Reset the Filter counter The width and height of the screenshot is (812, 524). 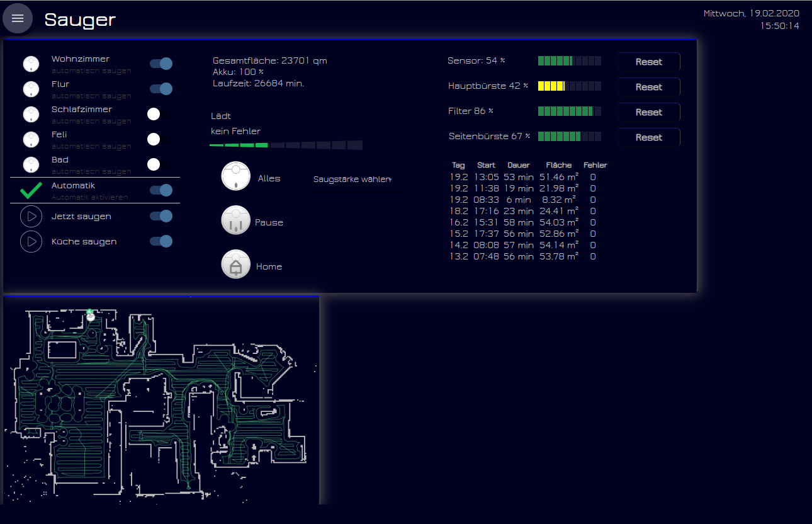(649, 112)
